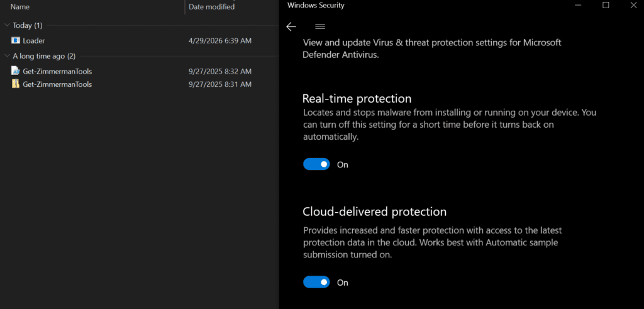Click the Get-ZimmermanTools PowerShell script icon
The height and width of the screenshot is (309, 644).
pyautogui.click(x=16, y=71)
